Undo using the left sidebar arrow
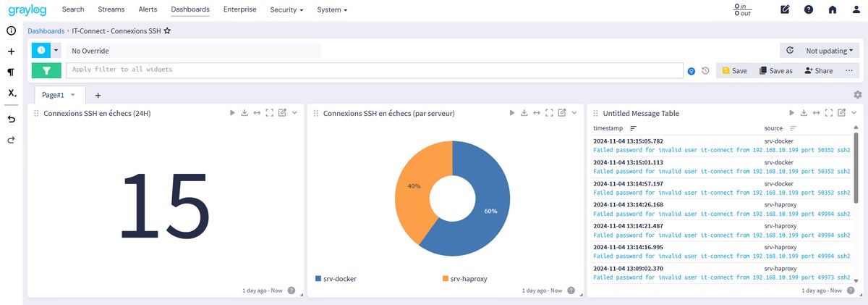The image size is (868, 305). pyautogui.click(x=11, y=119)
